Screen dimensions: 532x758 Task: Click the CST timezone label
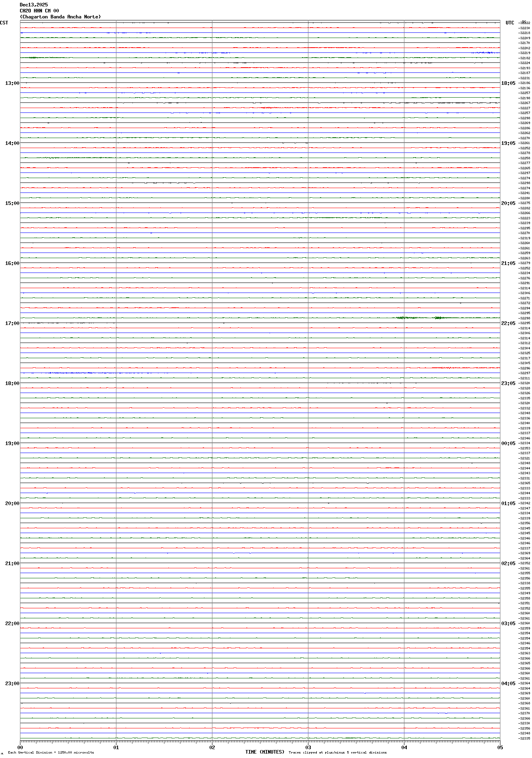4,23
